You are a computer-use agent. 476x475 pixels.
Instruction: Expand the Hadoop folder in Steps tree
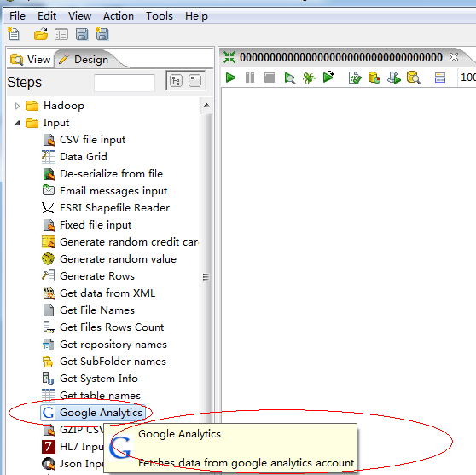click(17, 106)
